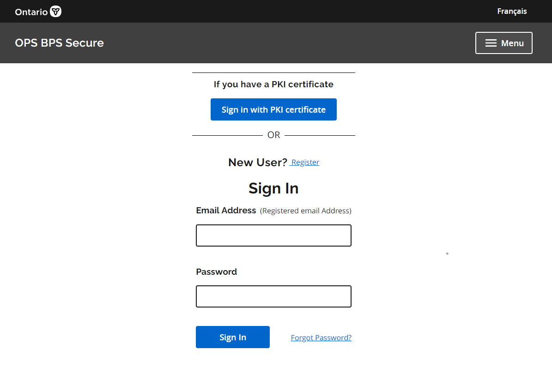
Task: Click the hamburger icon inside Menu
Action: 491,43
